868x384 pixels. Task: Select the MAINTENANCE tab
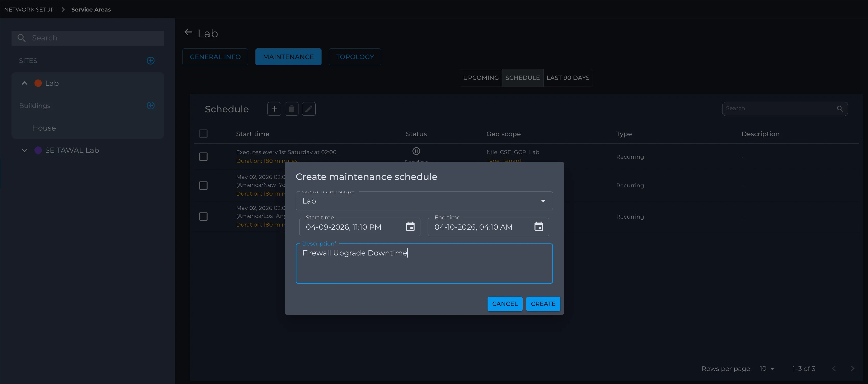click(x=288, y=57)
